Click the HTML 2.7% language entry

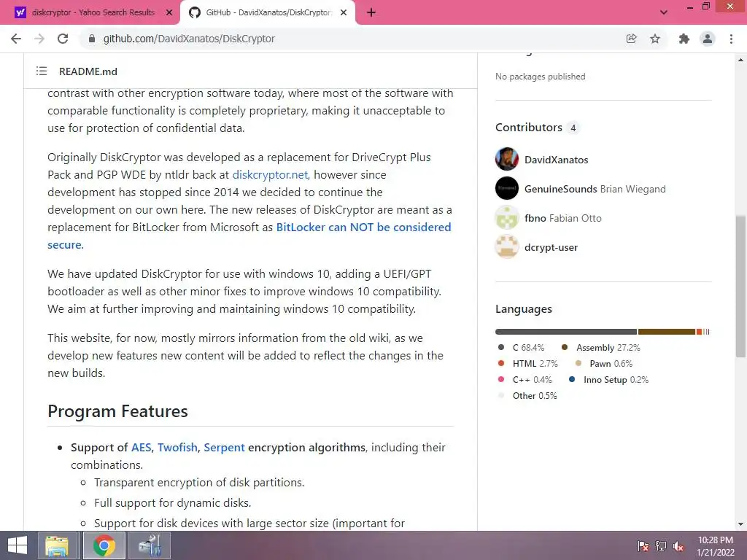(x=527, y=364)
